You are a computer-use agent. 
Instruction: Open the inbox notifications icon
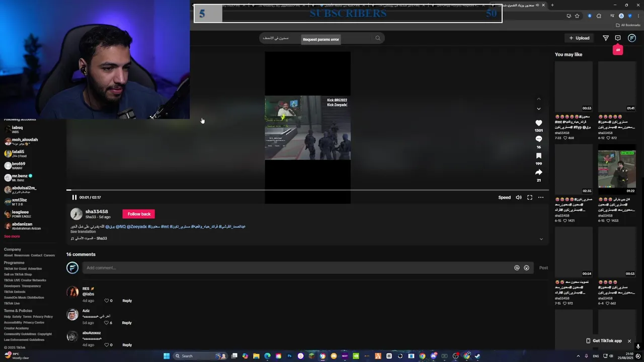tap(618, 38)
